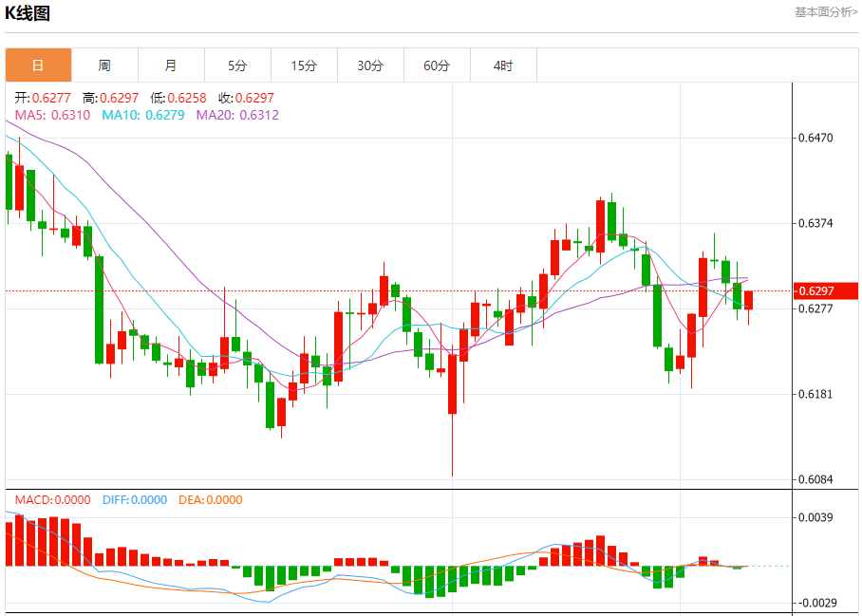Open the 基本面分析> link
862x616 pixels.
tap(826, 12)
